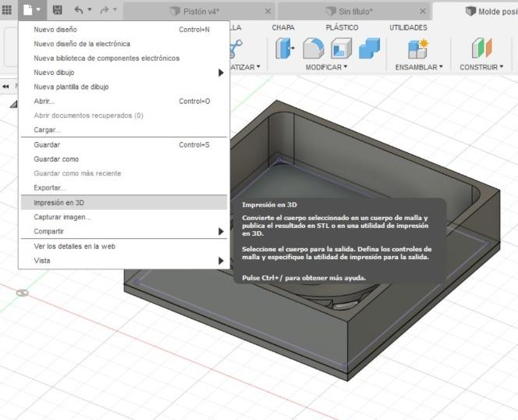The width and height of the screenshot is (518, 420).
Task: Expand the CONSTRUIR dropdown
Action: point(481,67)
